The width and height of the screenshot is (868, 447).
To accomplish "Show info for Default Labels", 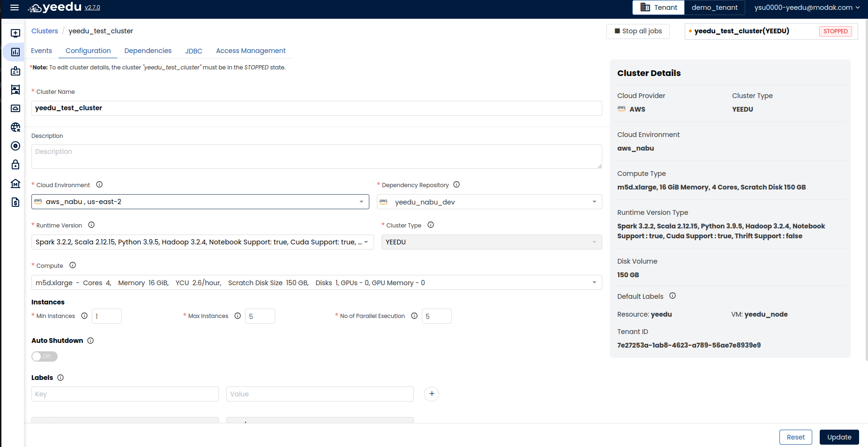I will (x=673, y=296).
